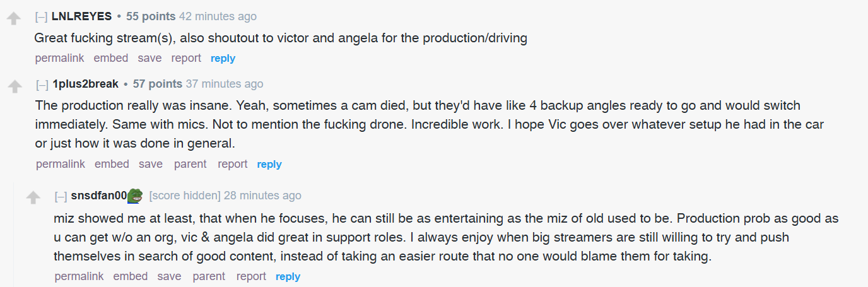Collapse snsdfan00's comment
Image resolution: width=868 pixels, height=287 pixels.
(x=61, y=196)
